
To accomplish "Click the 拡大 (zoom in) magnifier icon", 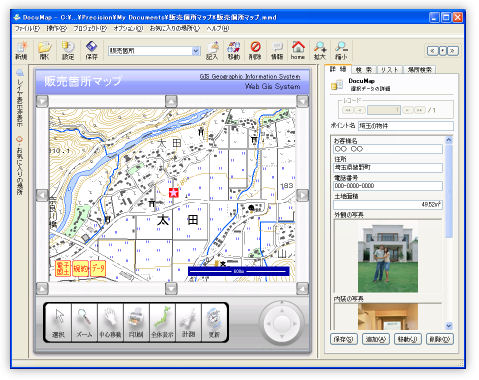I will click(320, 51).
